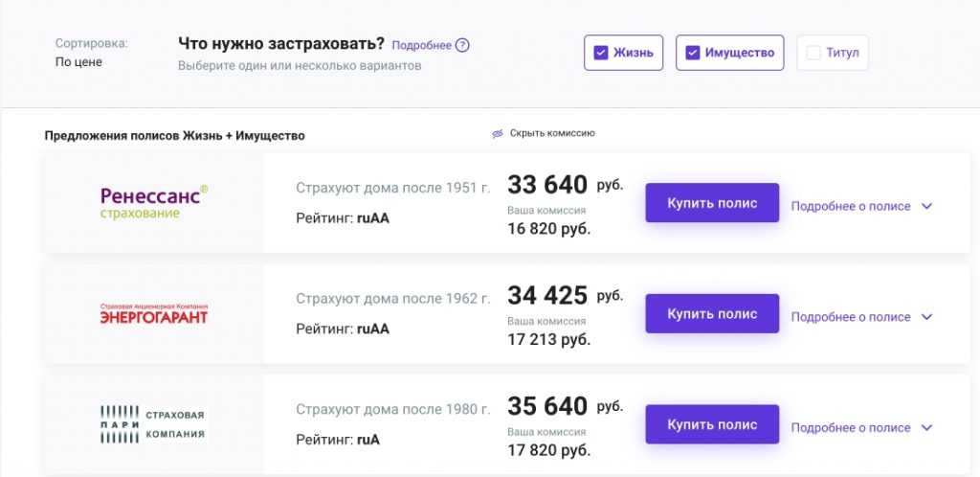The height and width of the screenshot is (477, 980).
Task: Buy the Ренессанс policy for 33 640 руб.
Action: (712, 203)
